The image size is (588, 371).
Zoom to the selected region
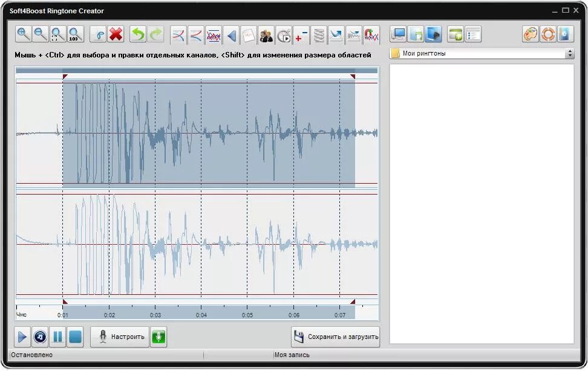[x=57, y=34]
